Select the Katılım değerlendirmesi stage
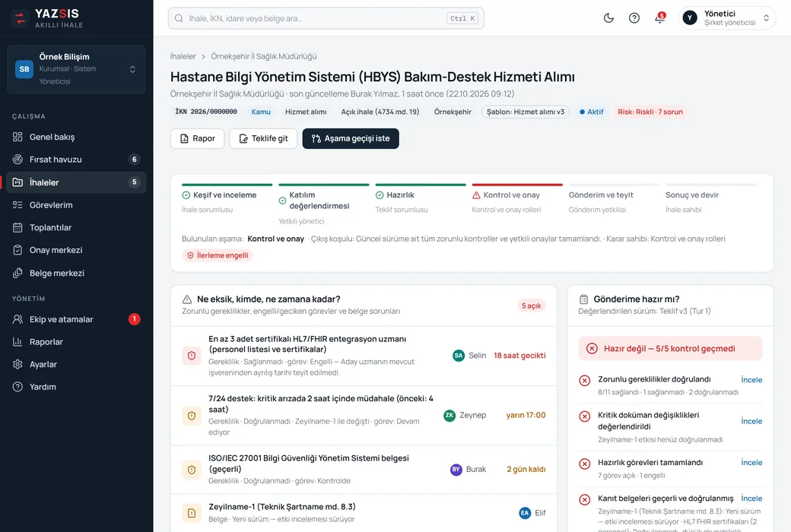Viewport: 791px width, 532px height. [324, 205]
